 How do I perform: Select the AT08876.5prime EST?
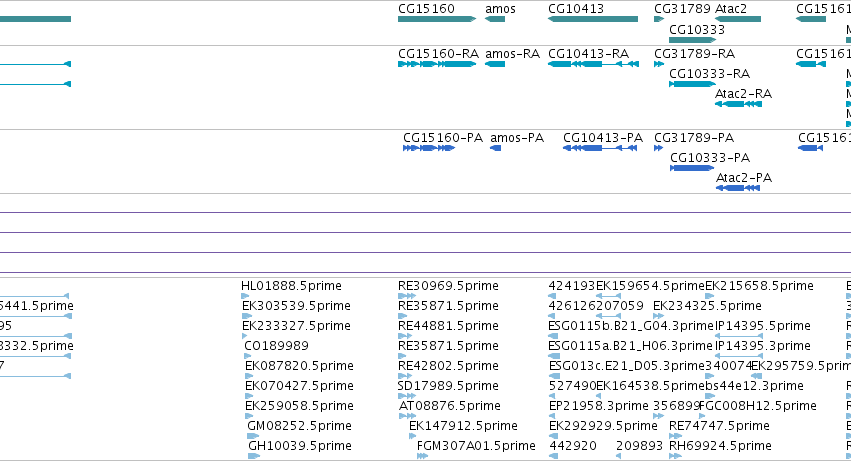(x=449, y=406)
